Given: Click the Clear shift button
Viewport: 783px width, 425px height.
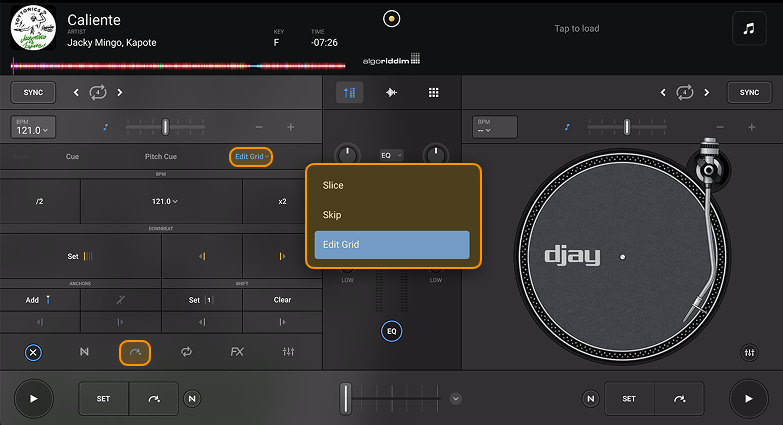Looking at the screenshot, I should pyautogui.click(x=283, y=300).
